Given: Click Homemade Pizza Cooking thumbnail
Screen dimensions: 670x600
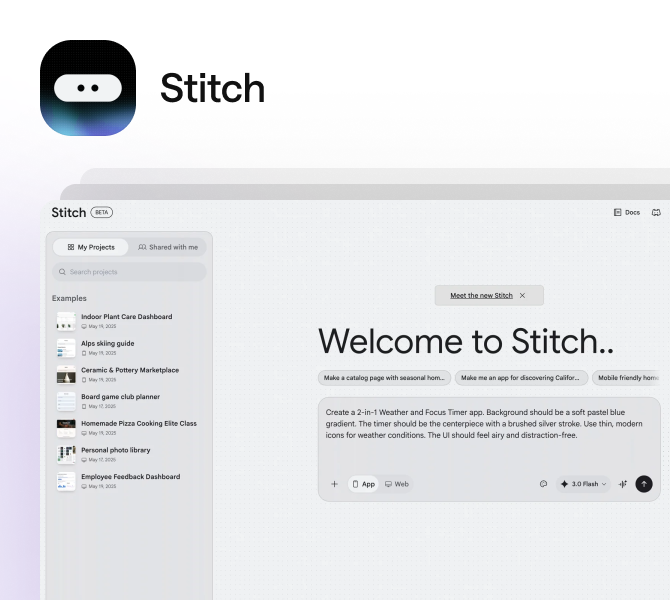Looking at the screenshot, I should pos(66,428).
